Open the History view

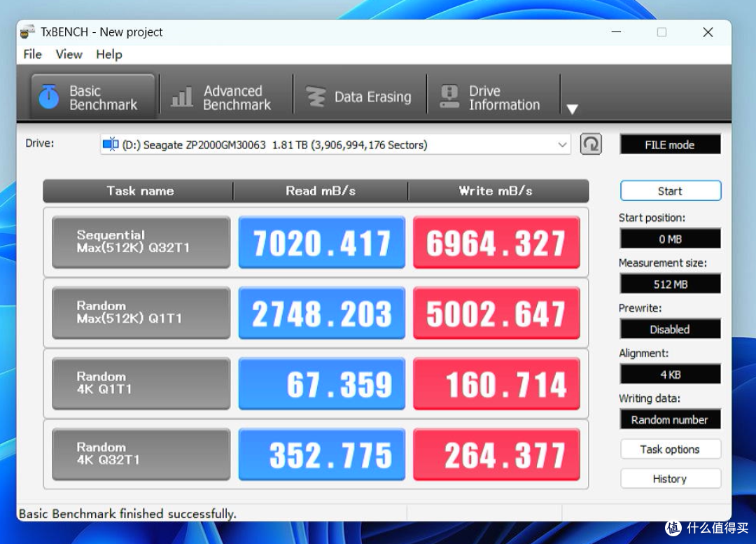670,479
